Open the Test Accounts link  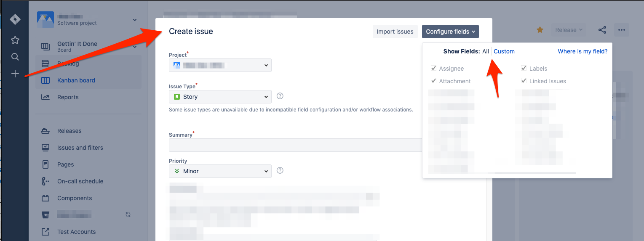pyautogui.click(x=77, y=232)
